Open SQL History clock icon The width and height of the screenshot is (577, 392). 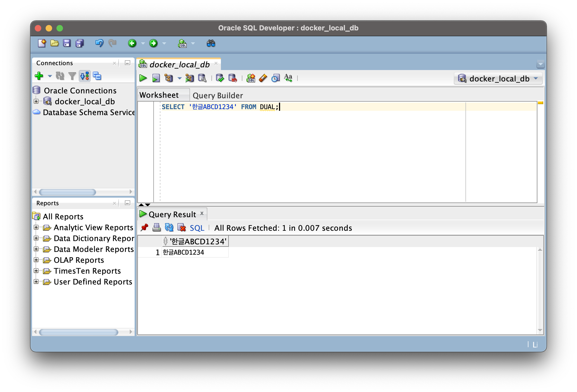(275, 78)
